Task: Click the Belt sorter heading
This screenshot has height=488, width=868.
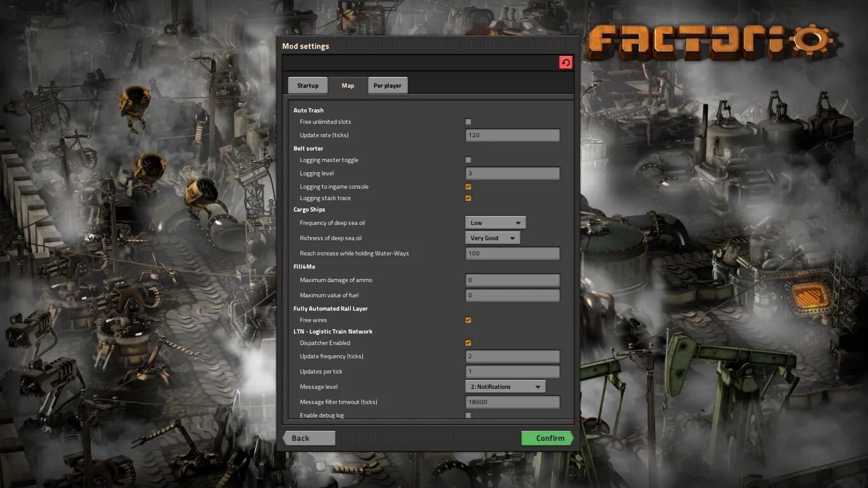Action: click(308, 149)
